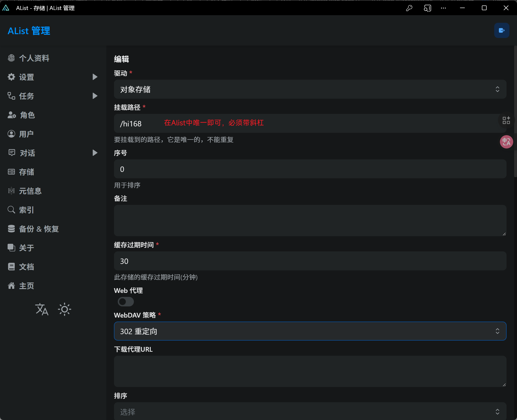Click the widget icon beside mount path field
517x420 pixels.
[x=506, y=120]
